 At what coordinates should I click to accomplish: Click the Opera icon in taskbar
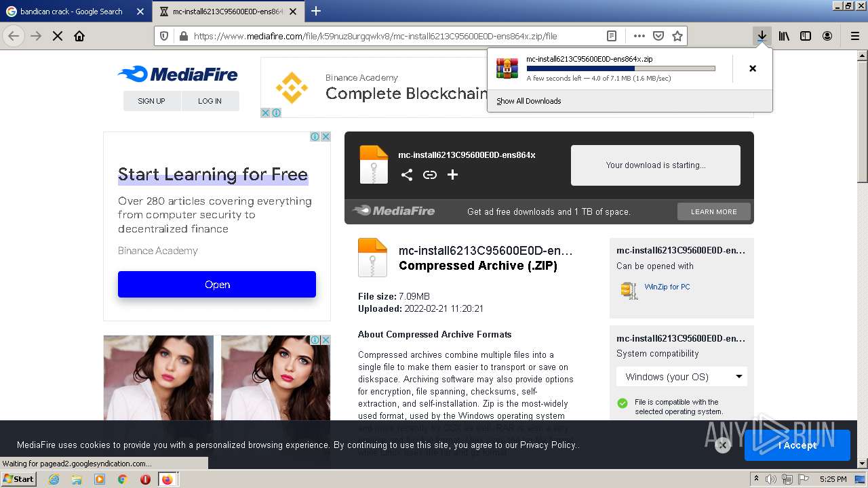tap(145, 479)
